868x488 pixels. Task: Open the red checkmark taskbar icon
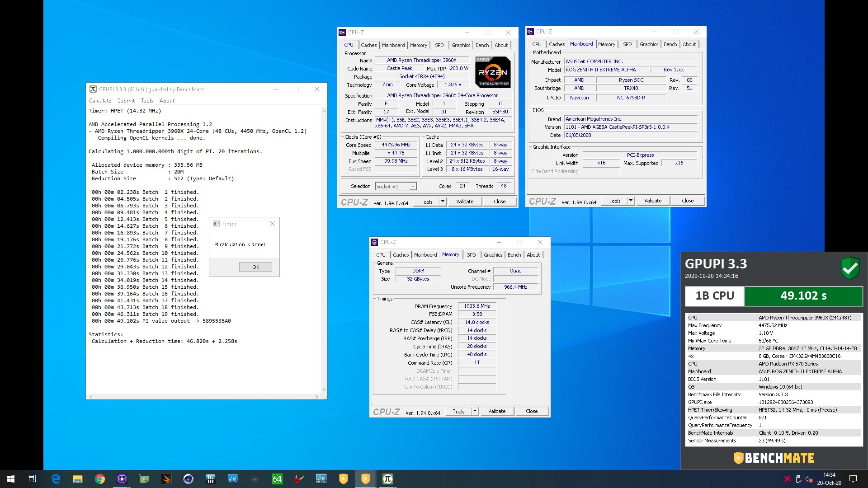coord(299,479)
